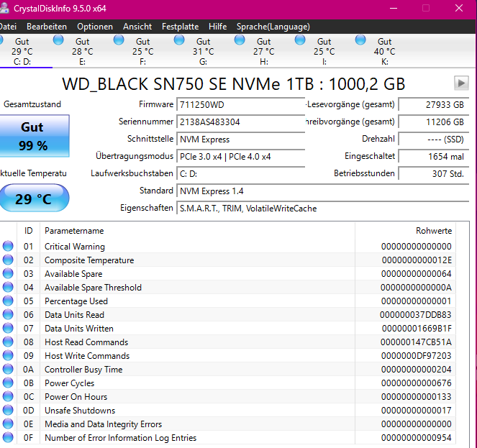Click the Eigenschaften field S.M.A.R.T., TRIM
Screen dimensions: 477x448
322,209
